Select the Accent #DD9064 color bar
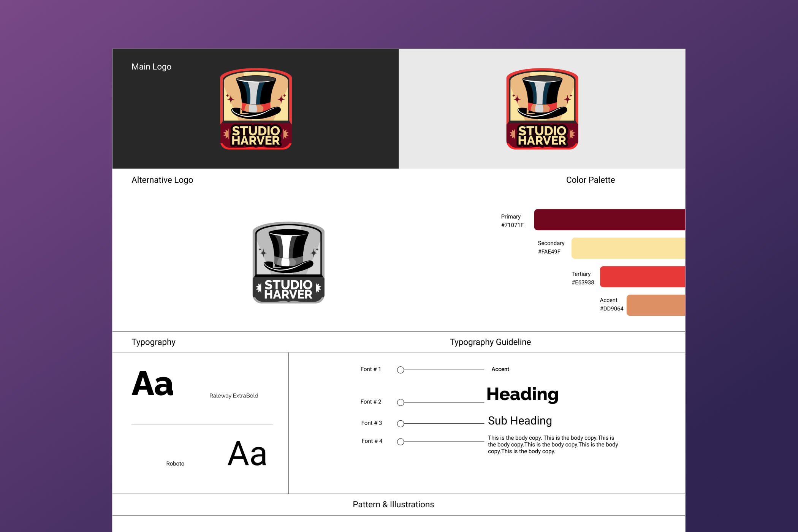 click(x=655, y=305)
